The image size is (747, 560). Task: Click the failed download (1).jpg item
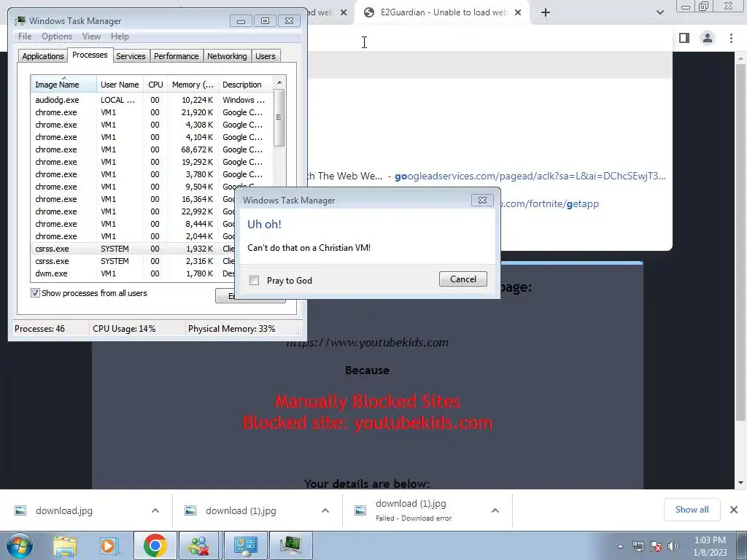pos(411,510)
